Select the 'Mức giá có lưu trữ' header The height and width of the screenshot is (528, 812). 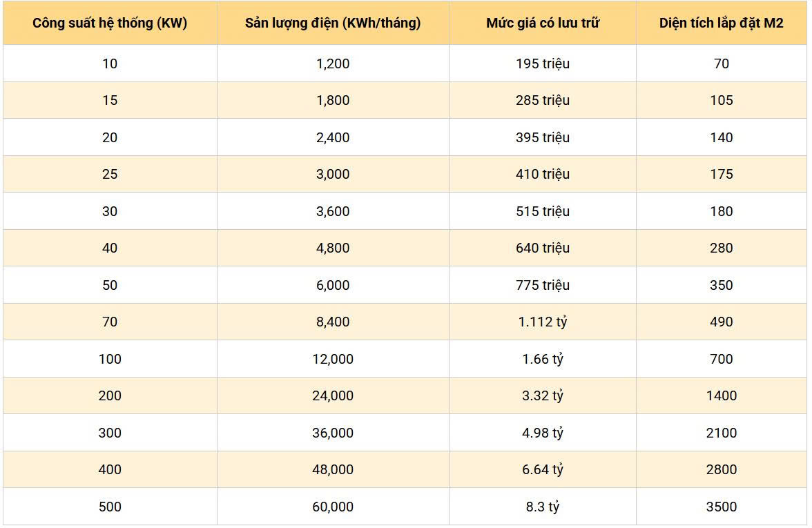[x=543, y=23]
